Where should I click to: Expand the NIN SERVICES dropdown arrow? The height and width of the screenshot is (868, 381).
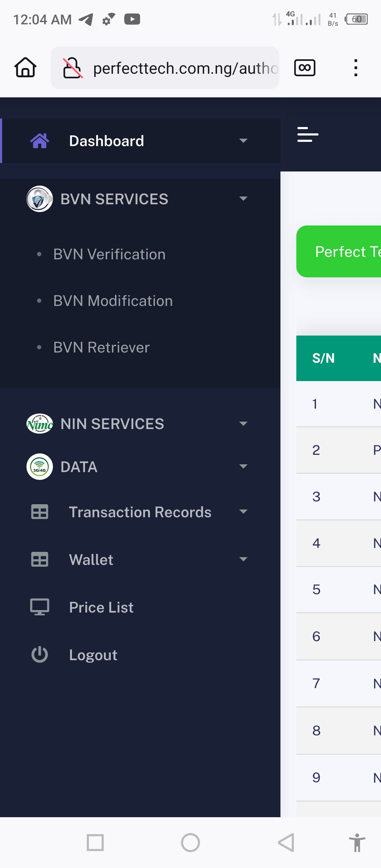coord(243,423)
